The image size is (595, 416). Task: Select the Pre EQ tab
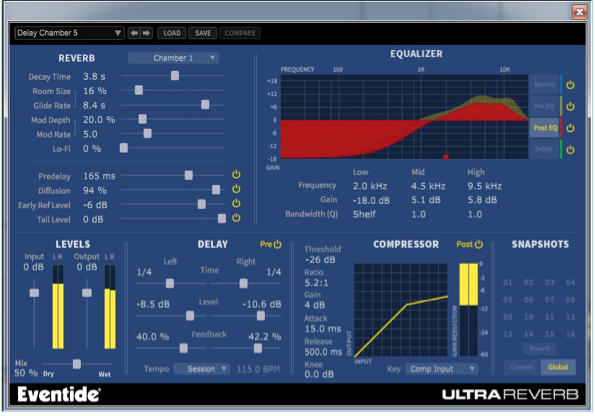[545, 106]
